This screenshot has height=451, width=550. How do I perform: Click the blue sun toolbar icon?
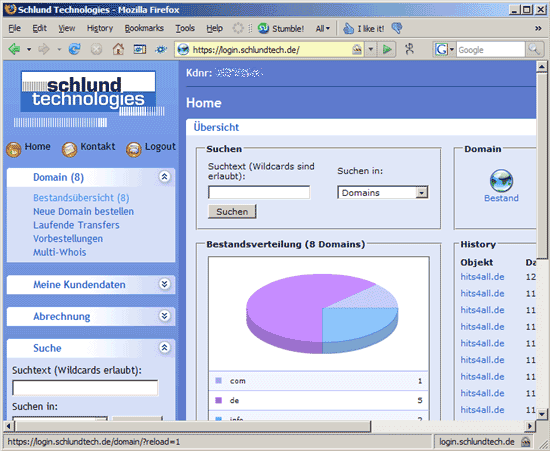(x=161, y=49)
